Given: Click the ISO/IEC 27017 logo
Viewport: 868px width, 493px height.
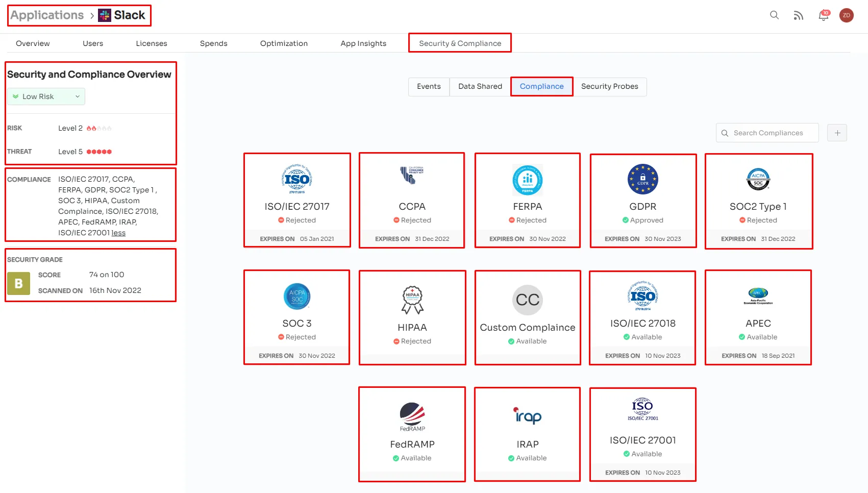Looking at the screenshot, I should click(297, 179).
